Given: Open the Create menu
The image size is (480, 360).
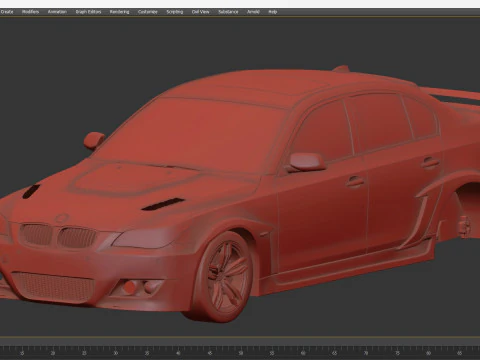Looking at the screenshot, I should pyautogui.click(x=7, y=12).
